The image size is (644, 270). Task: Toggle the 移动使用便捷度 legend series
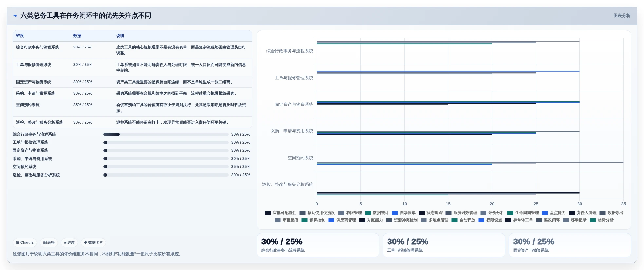tap(317, 213)
